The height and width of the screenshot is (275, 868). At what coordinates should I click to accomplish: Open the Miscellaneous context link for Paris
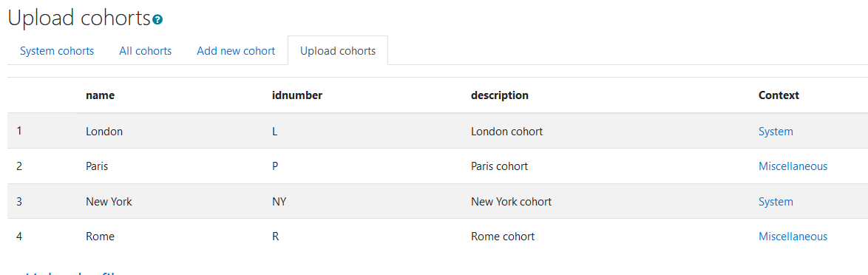pos(793,166)
